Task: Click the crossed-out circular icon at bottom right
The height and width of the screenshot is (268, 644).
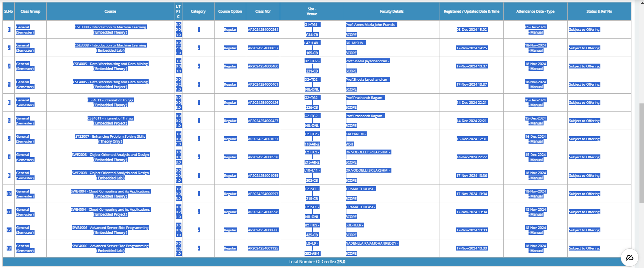Action: (629, 258)
